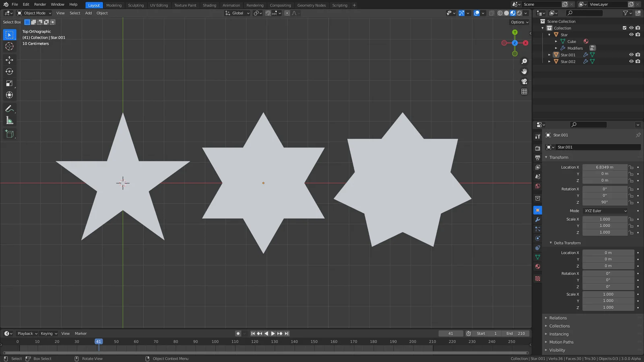Expand the Relations panel

click(x=558, y=318)
